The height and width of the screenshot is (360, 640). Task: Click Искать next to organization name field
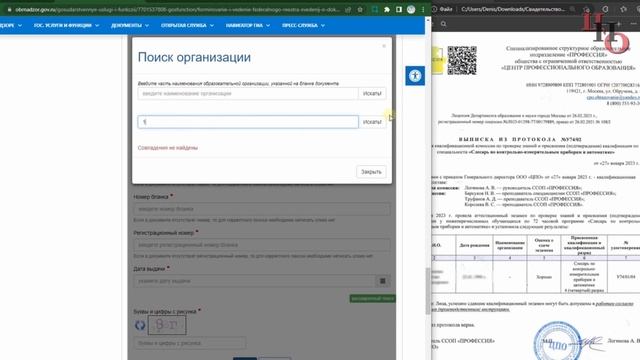(372, 93)
